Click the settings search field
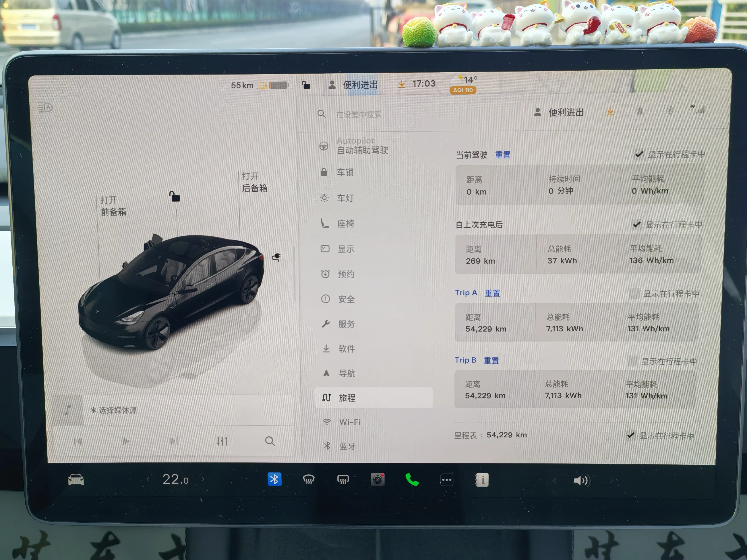The width and height of the screenshot is (747, 560). pos(359,114)
